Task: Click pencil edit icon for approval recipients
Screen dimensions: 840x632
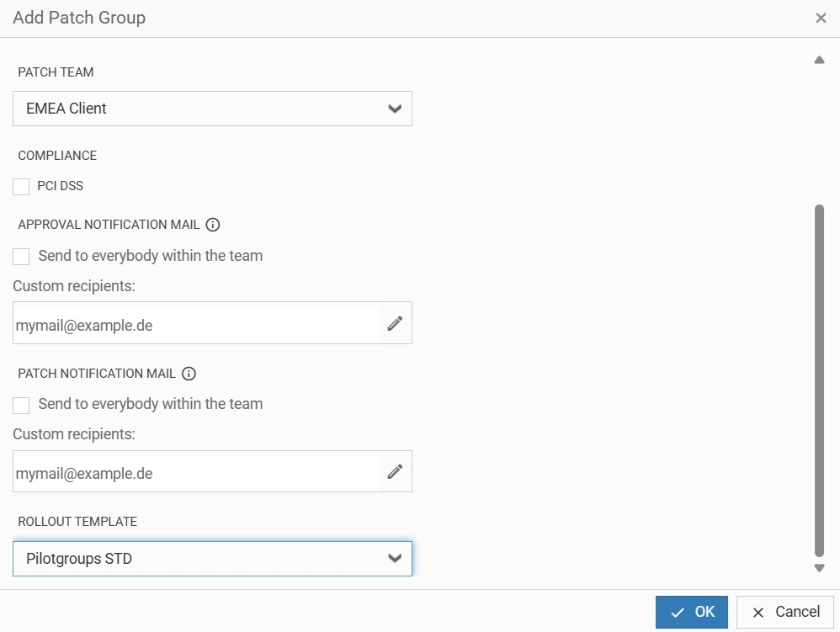Action: [x=395, y=323]
